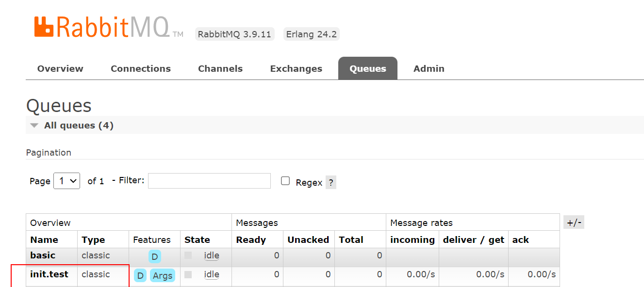Click the idle state square of init.test

click(x=188, y=274)
